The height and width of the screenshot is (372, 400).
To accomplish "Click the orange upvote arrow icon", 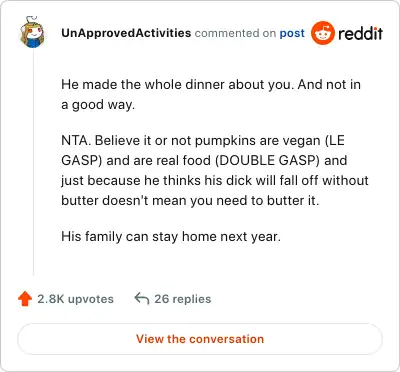I will [x=25, y=299].
